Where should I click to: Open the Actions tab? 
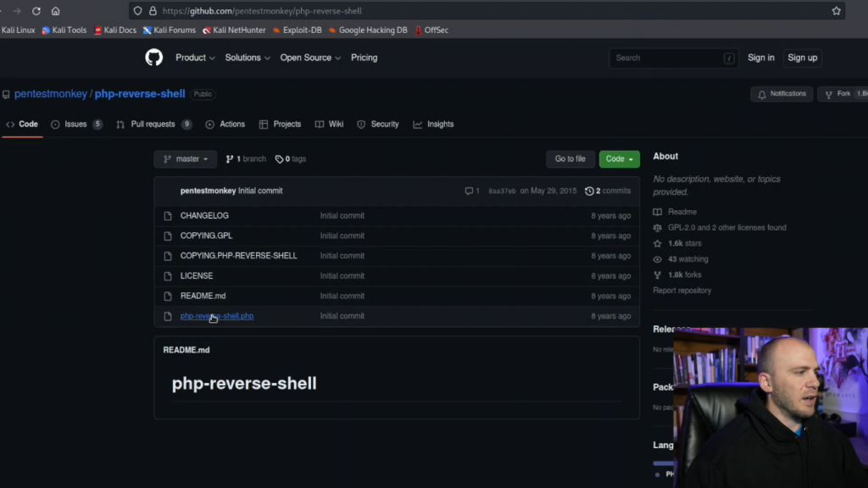(225, 125)
